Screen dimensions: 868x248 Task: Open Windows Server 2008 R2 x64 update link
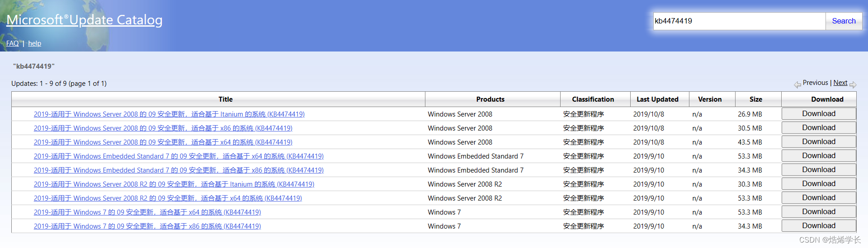coord(168,198)
